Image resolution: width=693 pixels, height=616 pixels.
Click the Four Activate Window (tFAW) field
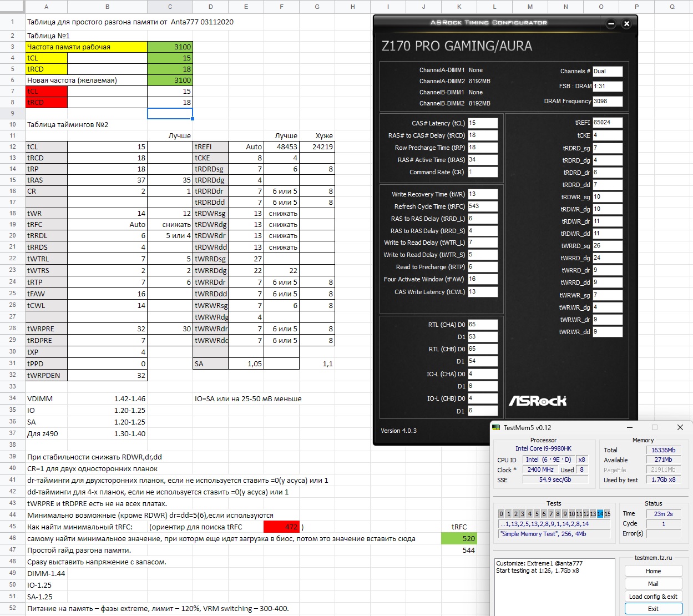click(483, 279)
